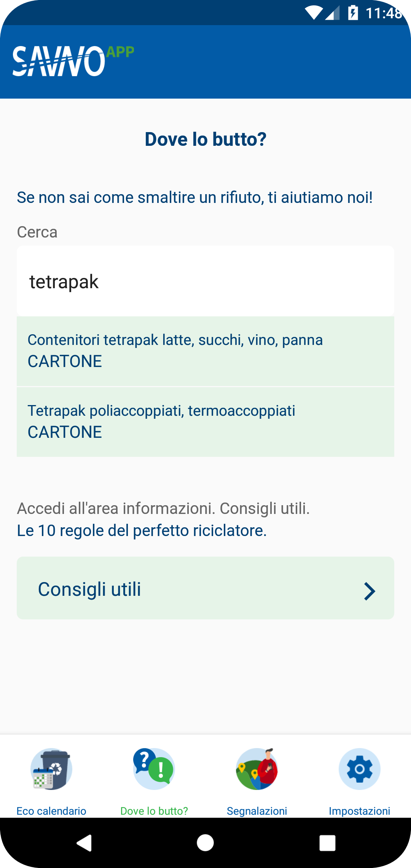
Task: Tap the Android recent apps square
Action: (327, 843)
